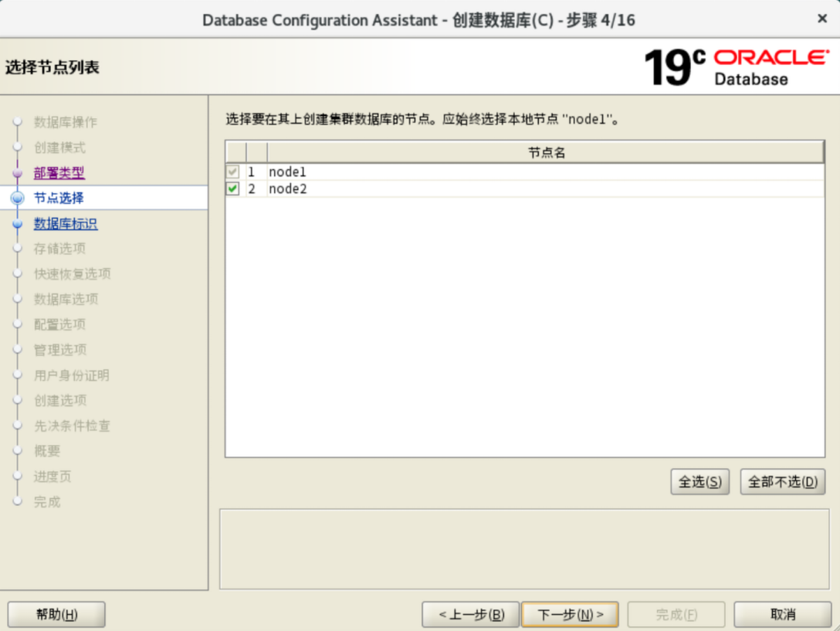This screenshot has height=631, width=840.
Task: Go to next step with 下一步(N)
Action: 570,615
